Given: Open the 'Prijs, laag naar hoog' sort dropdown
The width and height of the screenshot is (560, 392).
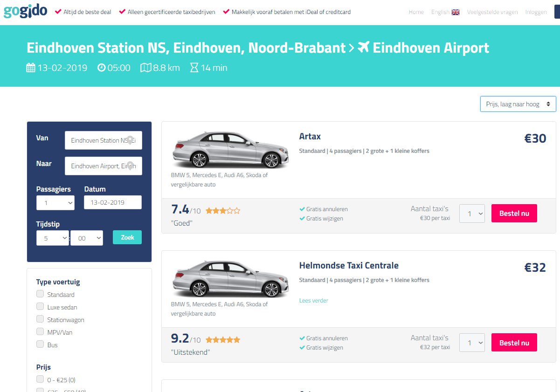Looking at the screenshot, I should (518, 104).
